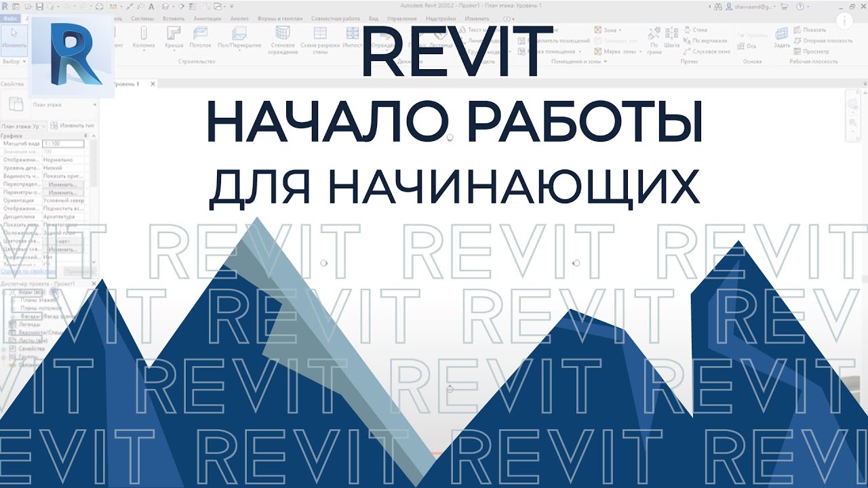The image size is (868, 488).
Task: Open the Анализ ribbon tab
Action: coord(239,18)
